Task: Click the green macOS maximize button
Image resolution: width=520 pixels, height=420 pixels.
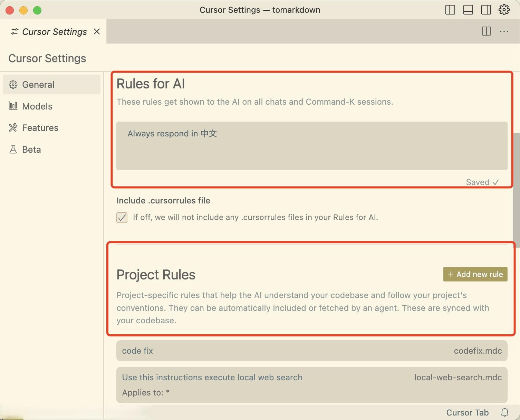Action: (x=37, y=10)
